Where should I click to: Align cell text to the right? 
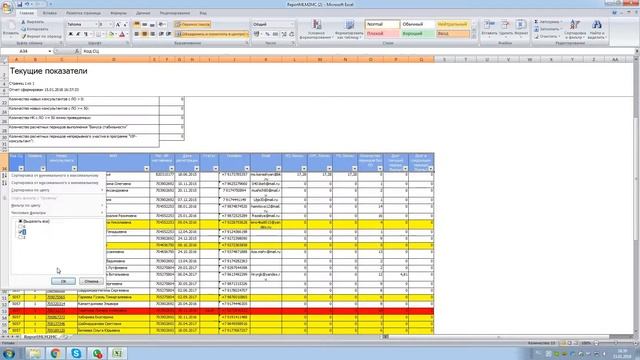(152, 34)
